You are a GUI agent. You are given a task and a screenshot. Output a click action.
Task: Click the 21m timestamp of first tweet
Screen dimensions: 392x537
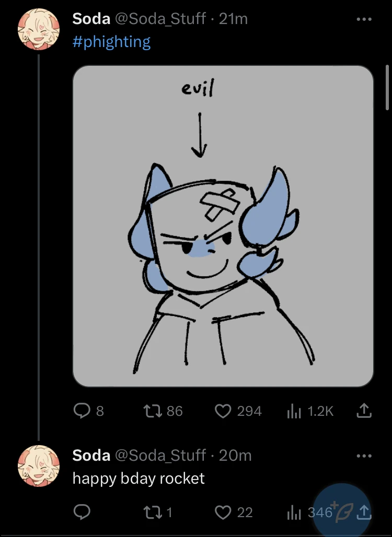pos(233,19)
